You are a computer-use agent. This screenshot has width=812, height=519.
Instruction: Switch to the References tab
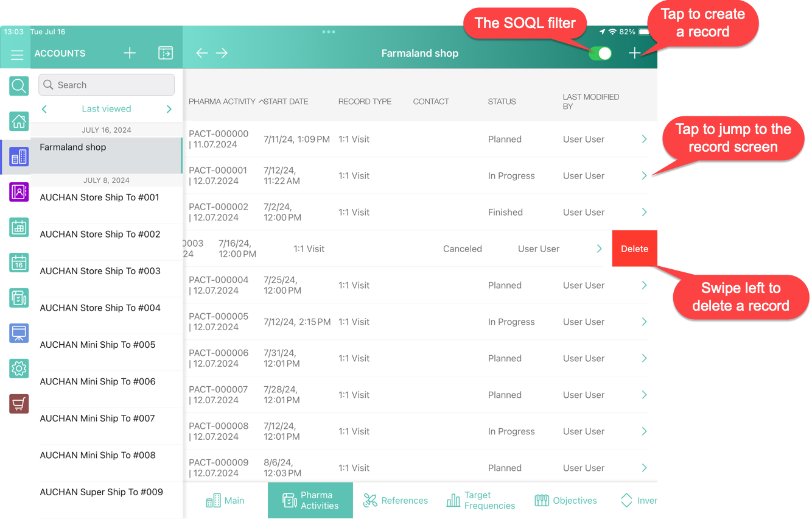[x=396, y=501]
